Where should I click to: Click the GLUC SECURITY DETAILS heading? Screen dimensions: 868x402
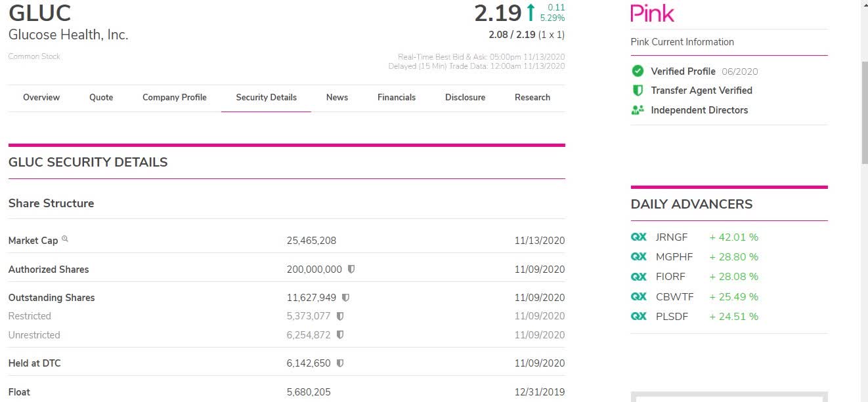(88, 162)
